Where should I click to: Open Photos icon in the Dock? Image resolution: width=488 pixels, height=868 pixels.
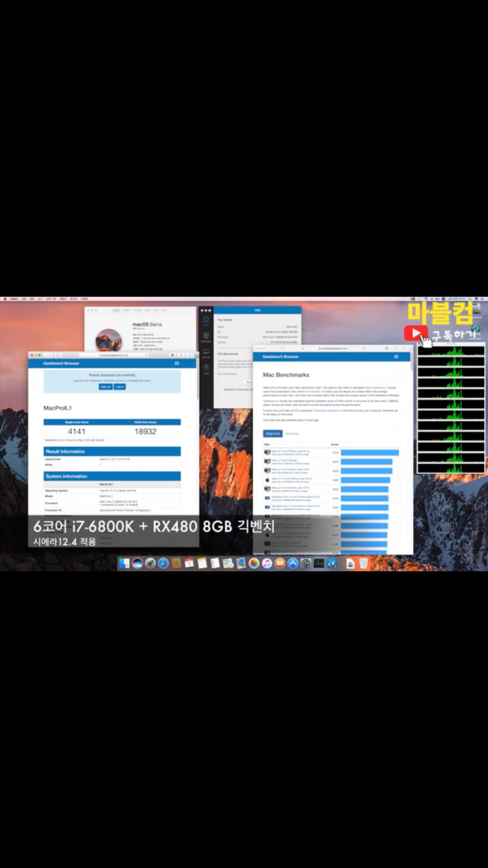tap(254, 563)
